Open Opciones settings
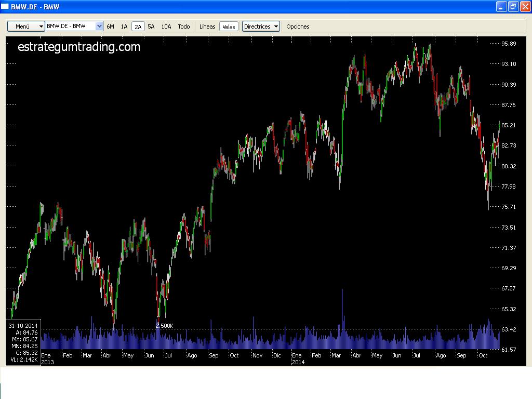The height and width of the screenshot is (399, 532). [298, 26]
